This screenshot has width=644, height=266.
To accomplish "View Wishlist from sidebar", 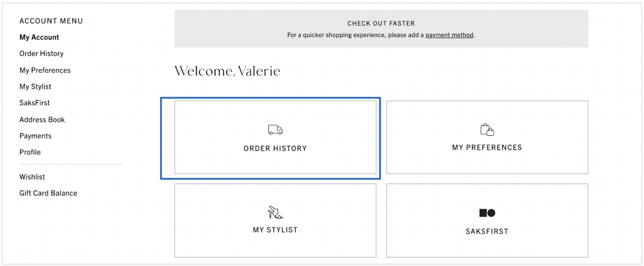I will (x=32, y=177).
